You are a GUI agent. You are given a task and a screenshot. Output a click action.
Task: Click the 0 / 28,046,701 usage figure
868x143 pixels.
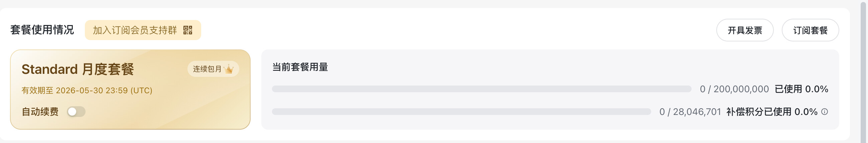(690, 112)
